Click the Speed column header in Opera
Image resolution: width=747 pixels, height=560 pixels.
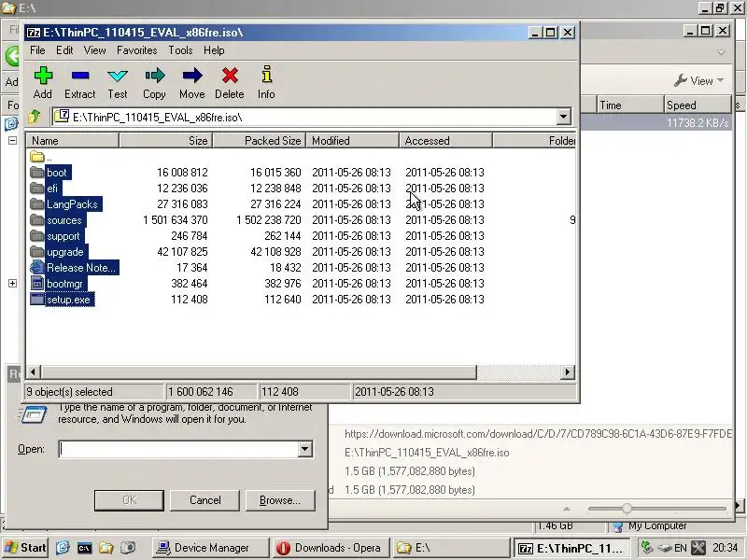(698, 105)
